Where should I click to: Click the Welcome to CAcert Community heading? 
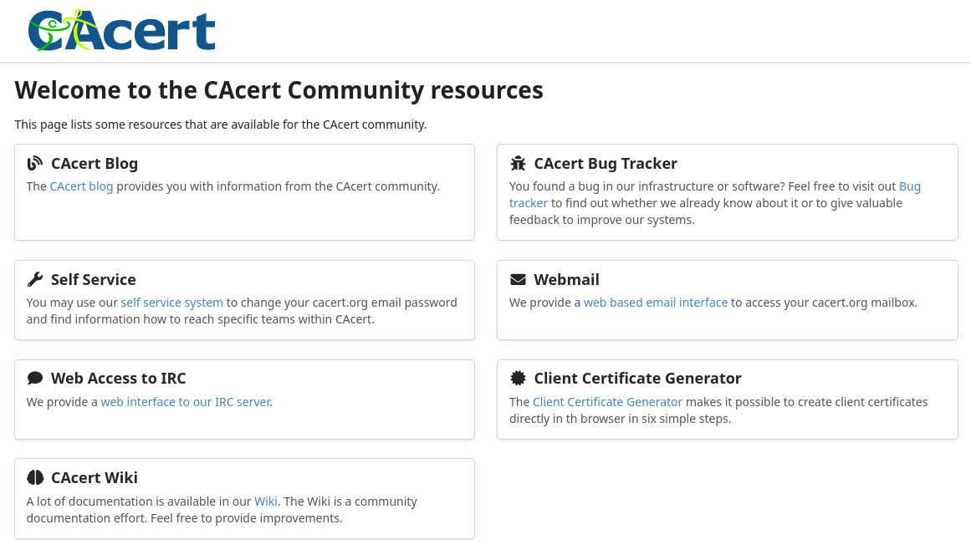tap(279, 90)
